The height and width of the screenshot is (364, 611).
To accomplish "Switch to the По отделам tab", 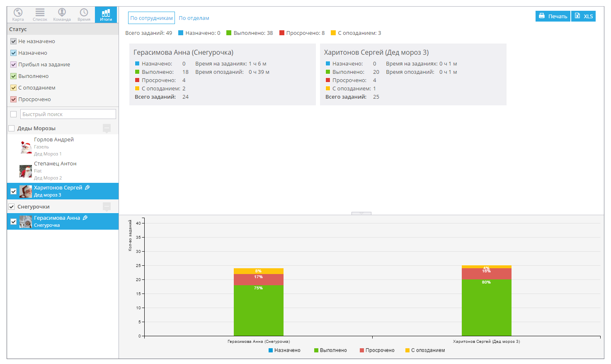I will click(x=194, y=18).
